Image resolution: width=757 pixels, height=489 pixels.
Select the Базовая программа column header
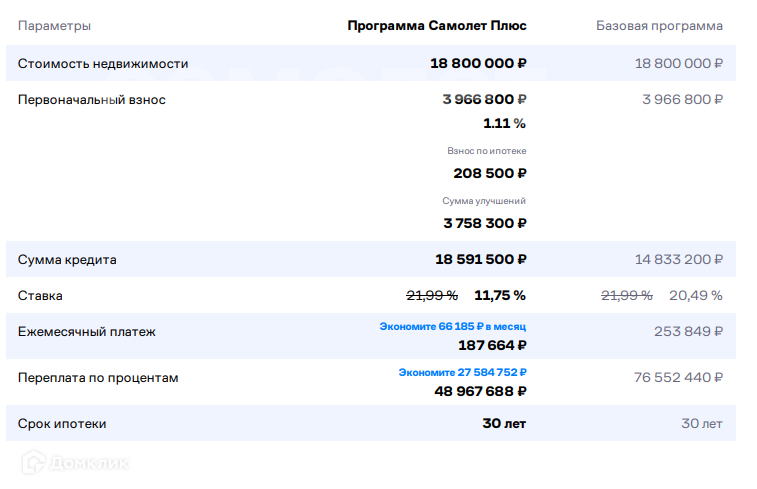(659, 25)
